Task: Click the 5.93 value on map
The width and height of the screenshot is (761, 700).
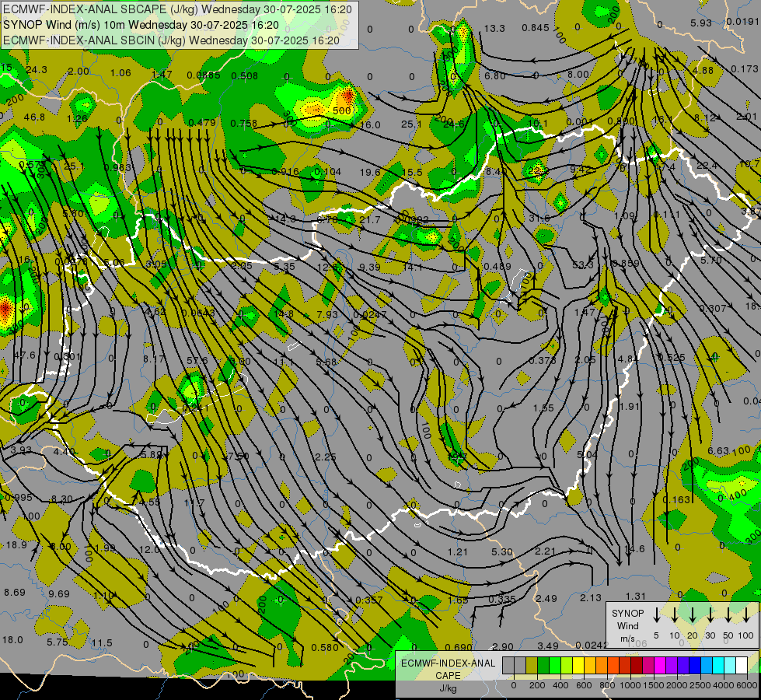Action: [701, 23]
